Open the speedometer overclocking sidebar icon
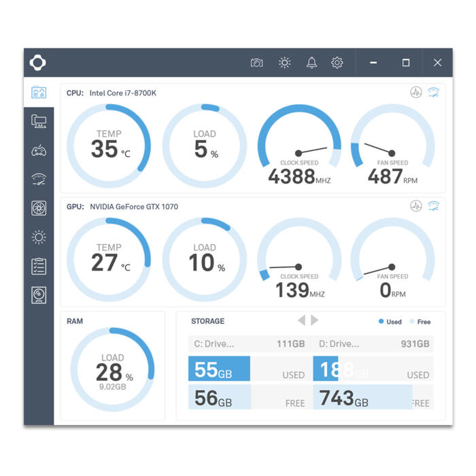The image size is (476, 476). tap(39, 180)
